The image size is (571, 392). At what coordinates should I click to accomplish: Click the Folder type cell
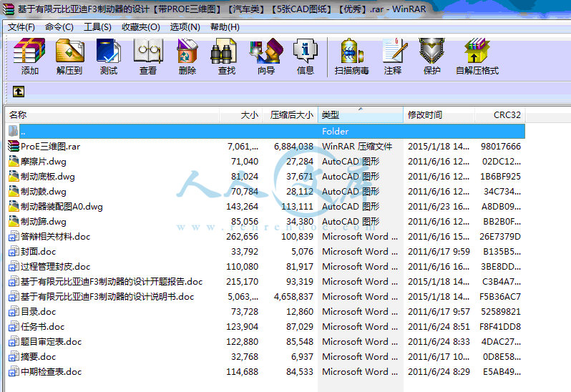pos(335,132)
